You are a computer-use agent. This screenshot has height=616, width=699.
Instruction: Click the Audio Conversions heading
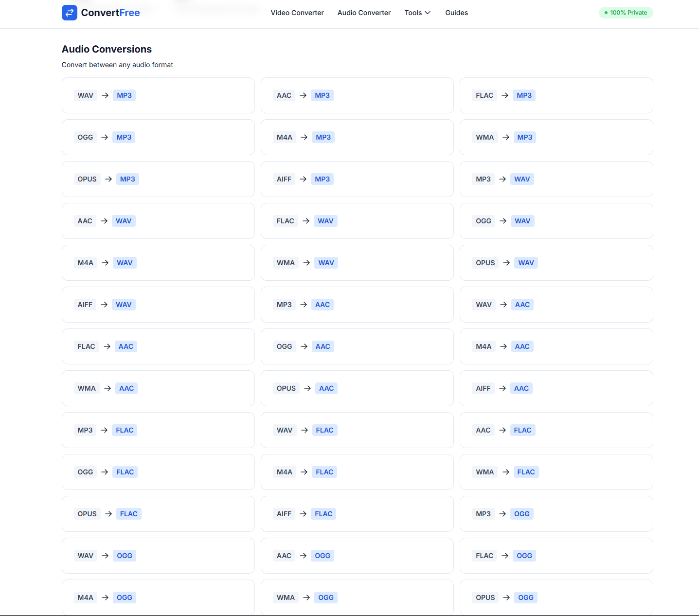click(x=106, y=49)
